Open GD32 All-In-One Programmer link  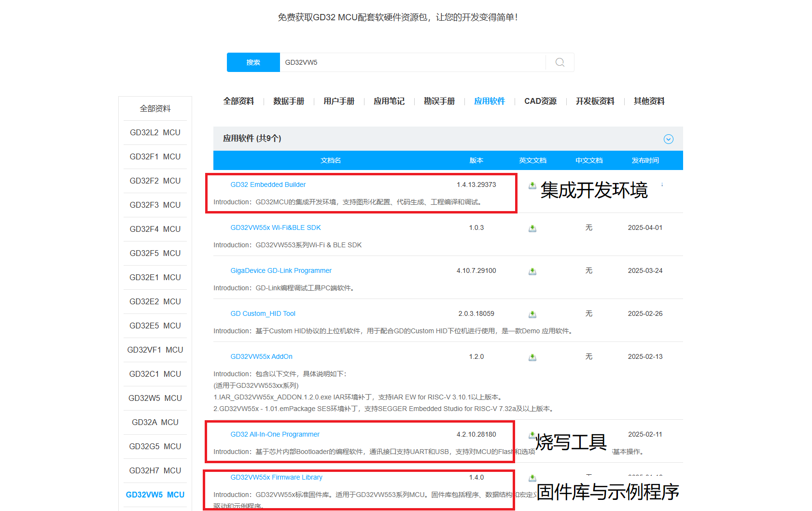pyautogui.click(x=275, y=434)
